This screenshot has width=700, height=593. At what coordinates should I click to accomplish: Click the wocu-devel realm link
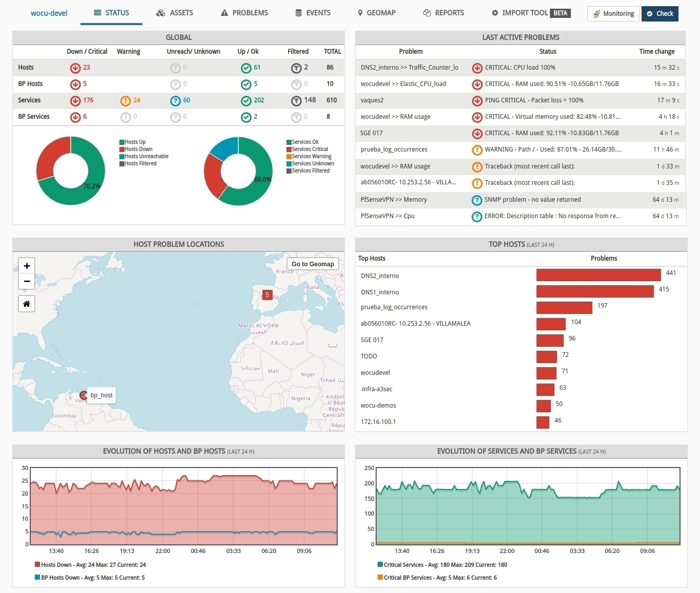click(x=49, y=13)
